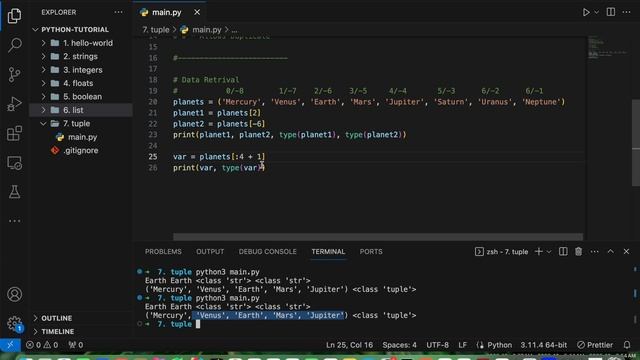Expand 4. floats folder
Screen dimensions: 640x360
pos(81,83)
